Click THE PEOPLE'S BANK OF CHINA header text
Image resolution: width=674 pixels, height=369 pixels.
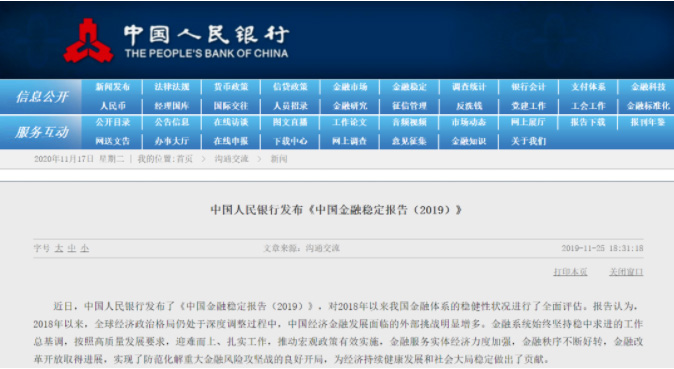click(x=206, y=54)
